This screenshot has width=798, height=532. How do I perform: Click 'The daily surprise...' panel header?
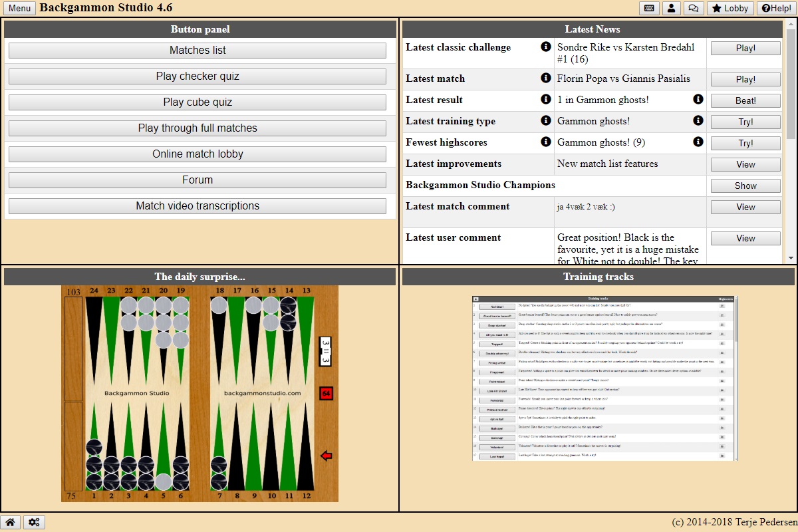[200, 277]
